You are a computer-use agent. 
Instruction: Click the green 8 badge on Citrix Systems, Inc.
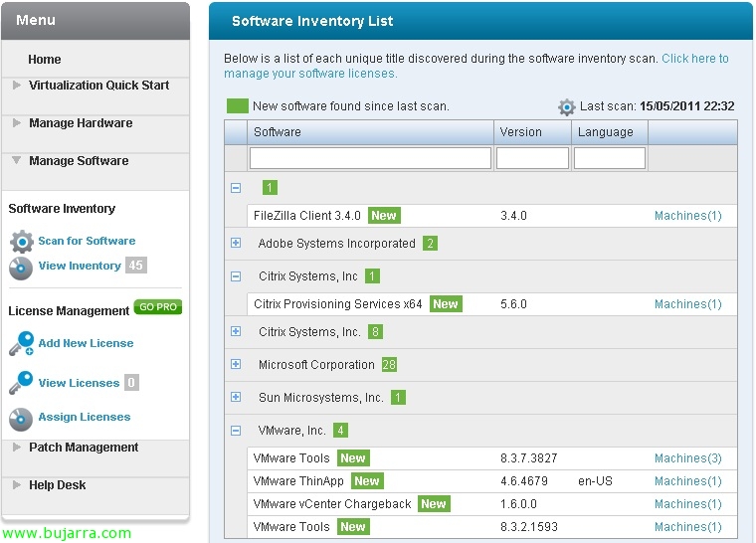375,332
